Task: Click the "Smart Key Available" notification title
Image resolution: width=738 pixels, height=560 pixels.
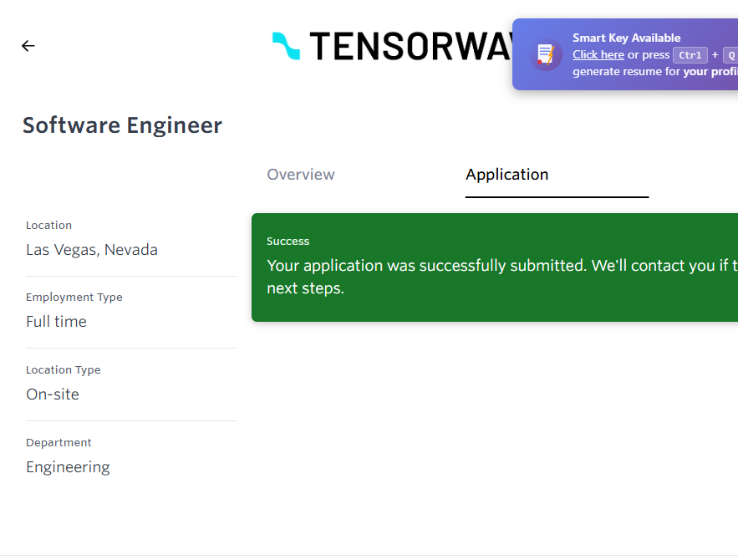Action: click(626, 38)
